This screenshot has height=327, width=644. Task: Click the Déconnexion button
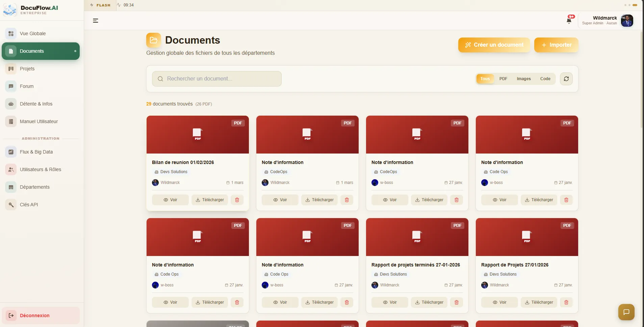pos(41,316)
